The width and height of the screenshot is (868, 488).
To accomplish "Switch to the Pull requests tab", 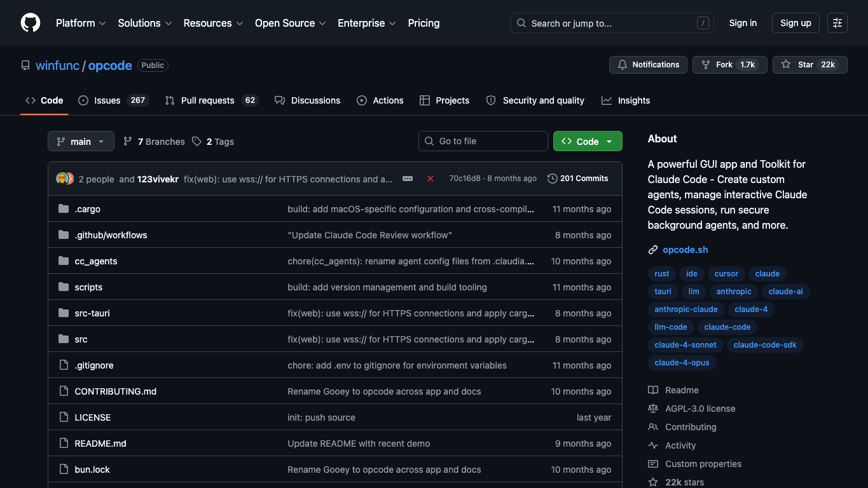I will point(210,100).
